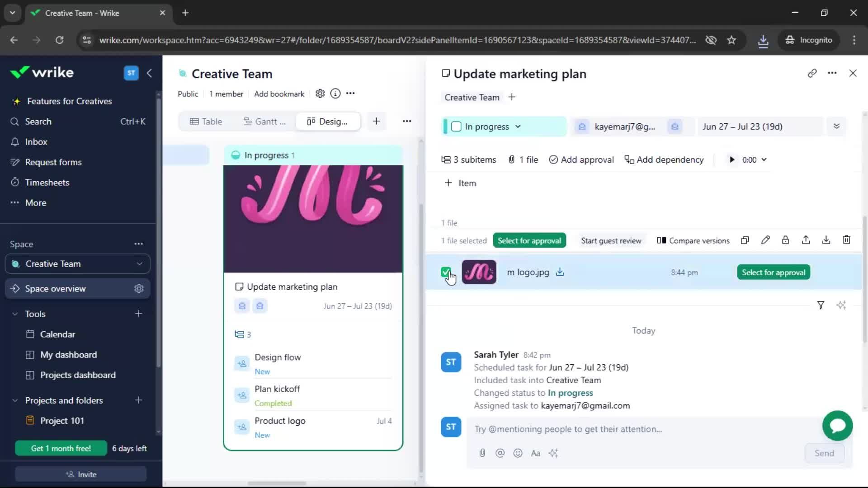Image resolution: width=868 pixels, height=488 pixels.
Task: Duplicate selected file icon in file toolbar
Action: [745, 240]
